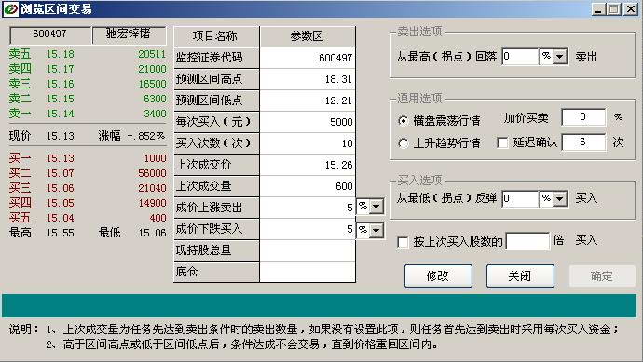Select the 预测区间高点 value 18.31

click(x=308, y=79)
